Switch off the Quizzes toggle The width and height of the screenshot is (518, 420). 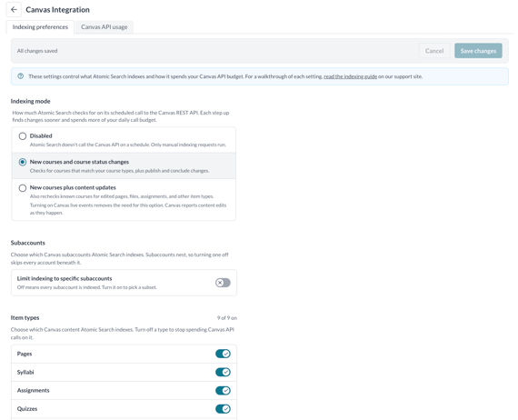tap(223, 409)
